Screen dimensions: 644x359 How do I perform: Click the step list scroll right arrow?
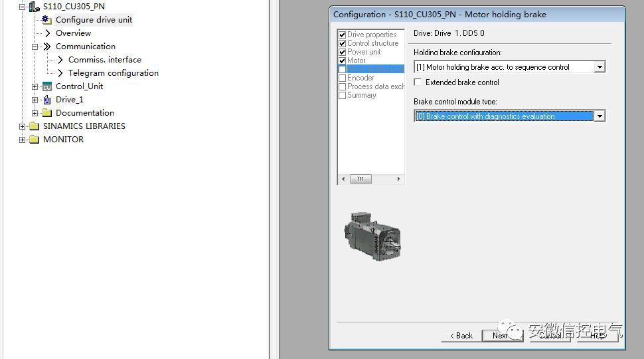click(x=398, y=179)
